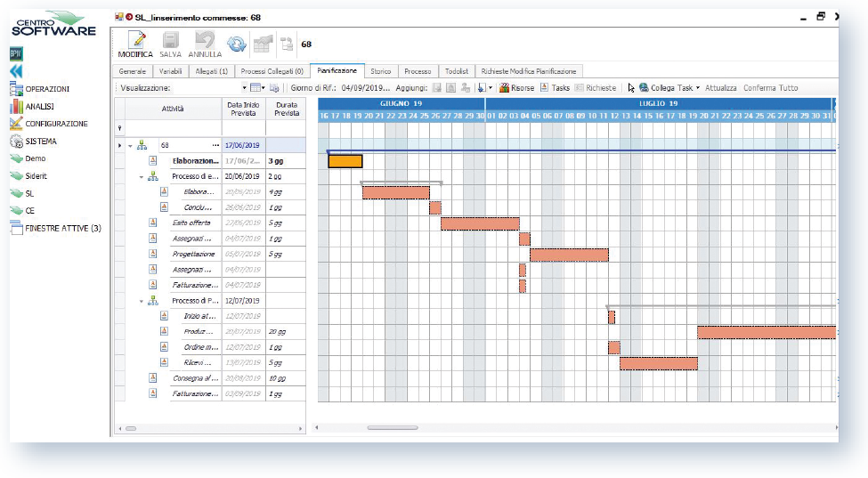Open the Collega Task dropdown arrow
Image resolution: width=868 pixels, height=478 pixels.
tap(697, 88)
